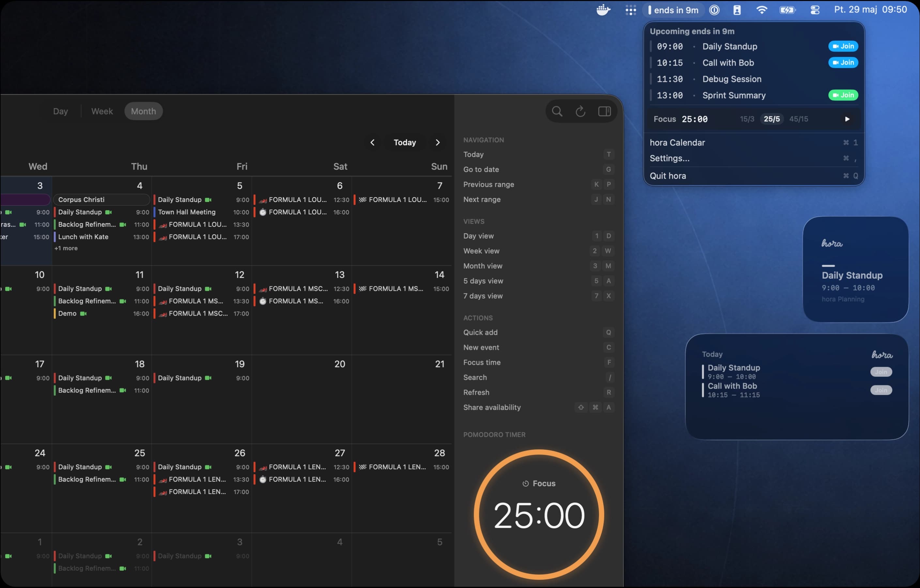Click hora logo in Today widget
Viewport: 920px width, 588px height.
click(x=882, y=355)
